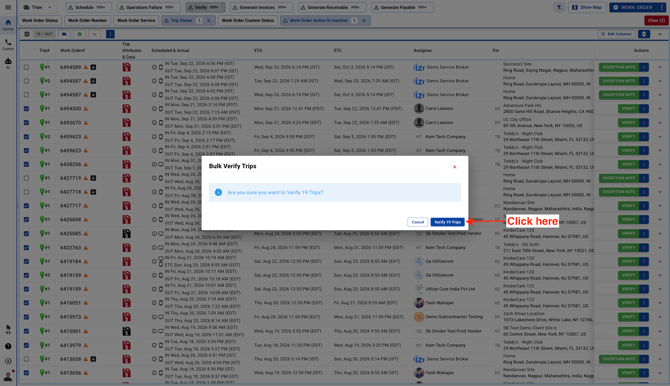Uncheck the box for work order 6426608
The image size is (670, 386).
point(26,220)
